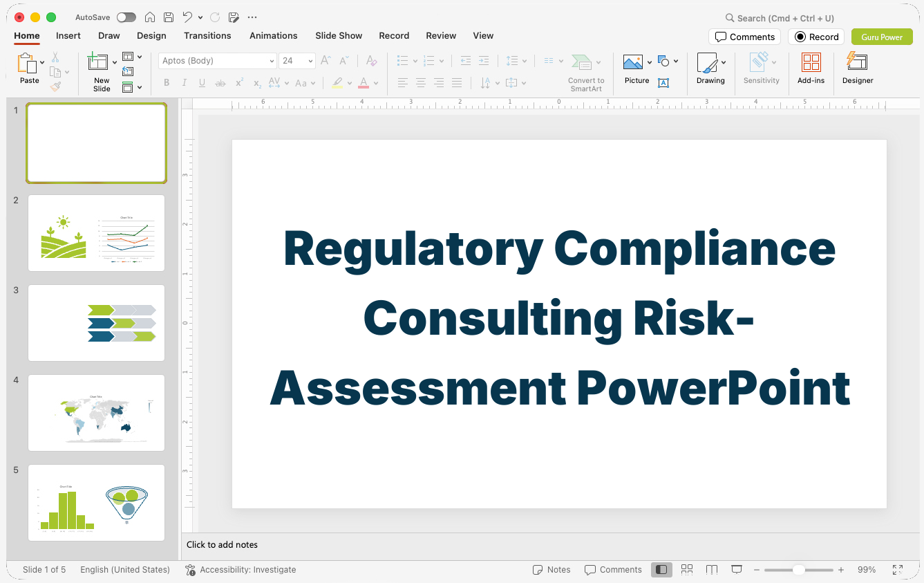Click Comments in the status bar
924x583 pixels.
613,570
